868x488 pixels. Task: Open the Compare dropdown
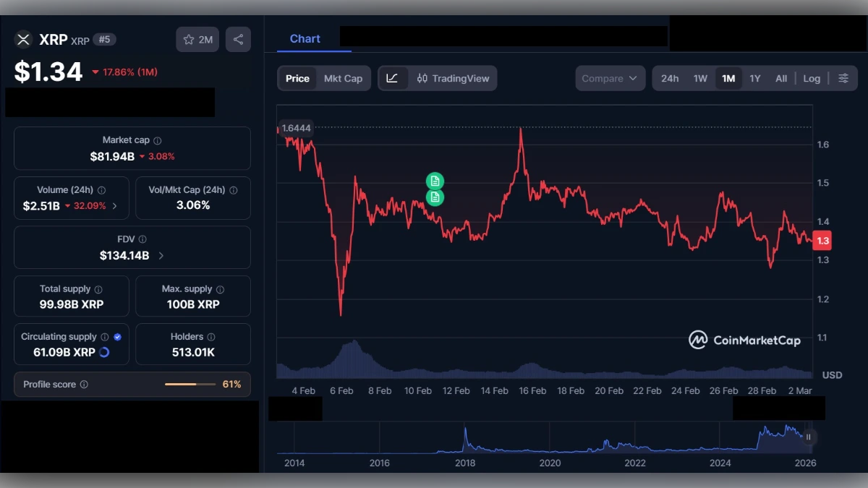pyautogui.click(x=610, y=78)
